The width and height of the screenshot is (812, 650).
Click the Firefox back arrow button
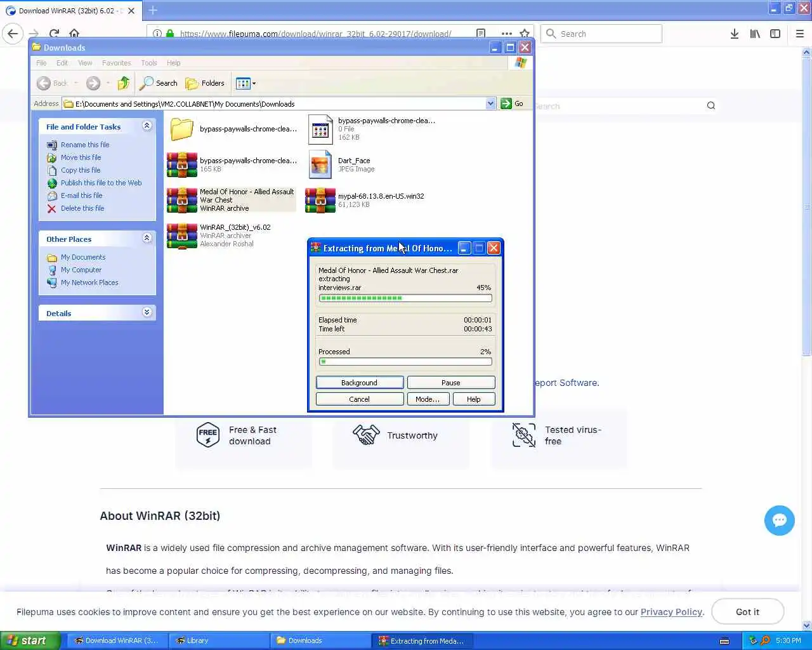click(13, 34)
